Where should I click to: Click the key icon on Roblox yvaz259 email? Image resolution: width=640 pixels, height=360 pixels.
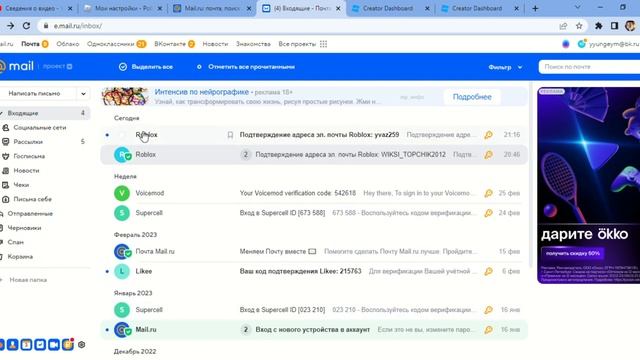tap(488, 135)
